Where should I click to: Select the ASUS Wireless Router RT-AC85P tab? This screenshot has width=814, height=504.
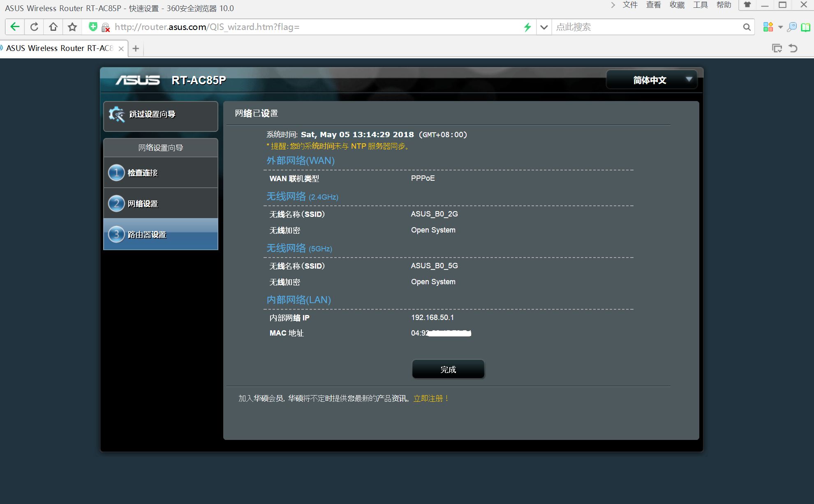pos(60,48)
